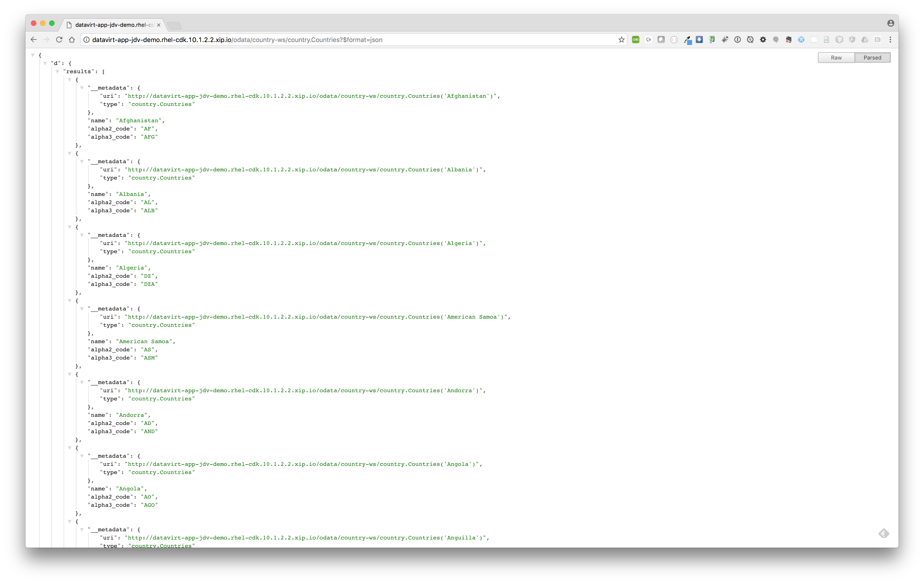The image size is (924, 584).
Task: Click the gear settings extension icon
Action: pyautogui.click(x=763, y=40)
